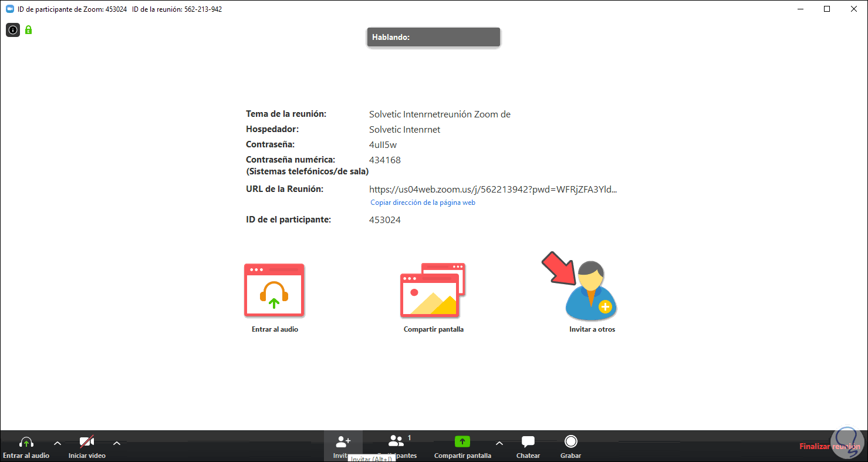The image size is (868, 462).
Task: Click the Tema de la reunión label
Action: (x=286, y=114)
